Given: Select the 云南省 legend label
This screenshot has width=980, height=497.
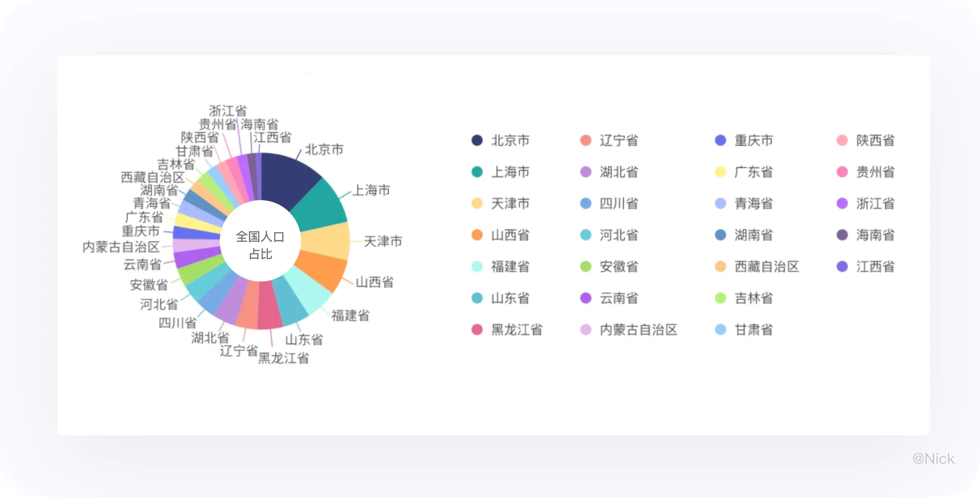Looking at the screenshot, I should pyautogui.click(x=619, y=298).
